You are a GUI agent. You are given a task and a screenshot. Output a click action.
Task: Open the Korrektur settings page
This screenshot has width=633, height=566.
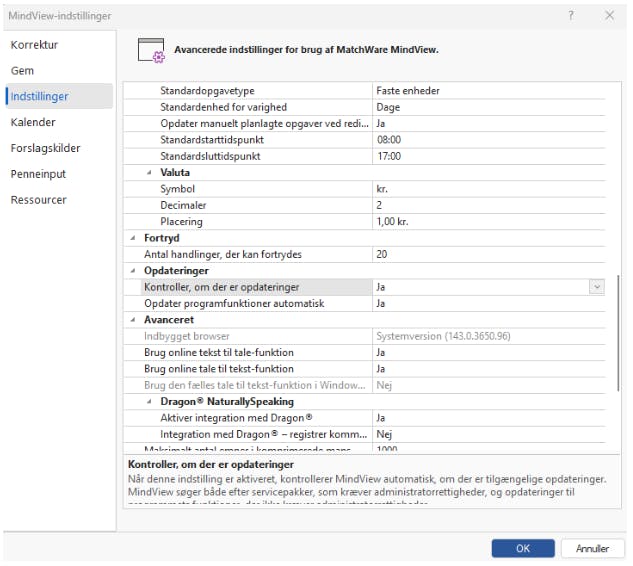pos(35,45)
